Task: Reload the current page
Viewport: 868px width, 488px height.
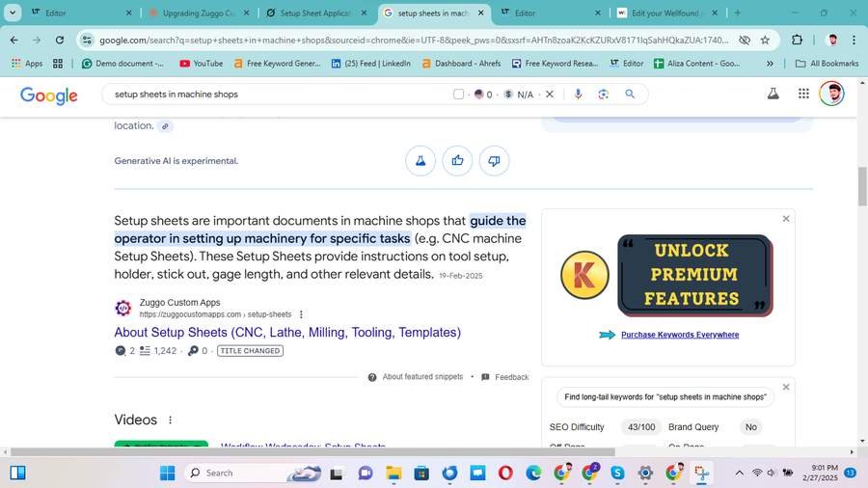Action: click(x=59, y=40)
